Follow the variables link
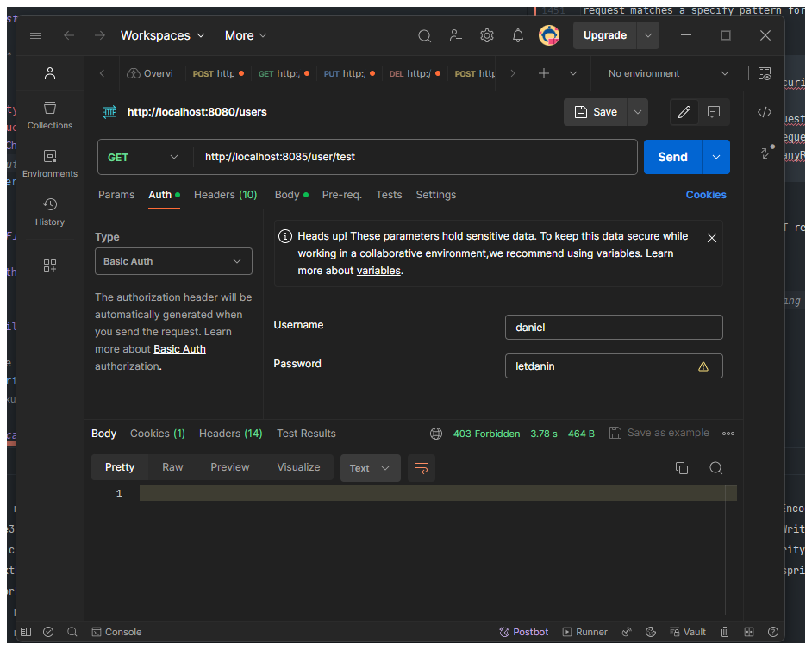 point(378,271)
